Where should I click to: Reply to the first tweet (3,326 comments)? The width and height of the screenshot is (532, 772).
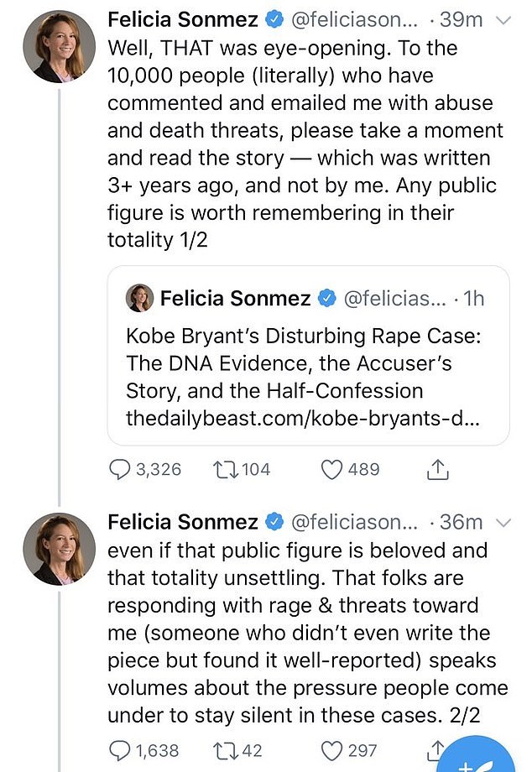click(119, 470)
